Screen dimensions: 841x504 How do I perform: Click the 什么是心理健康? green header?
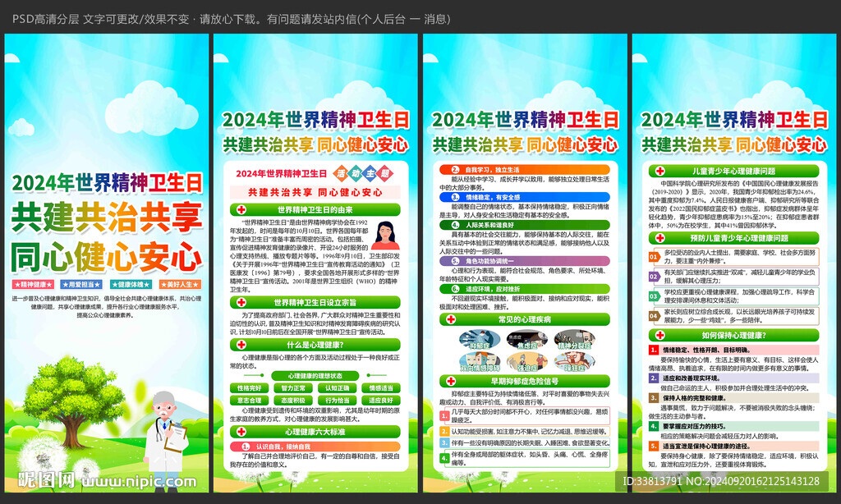[315, 345]
